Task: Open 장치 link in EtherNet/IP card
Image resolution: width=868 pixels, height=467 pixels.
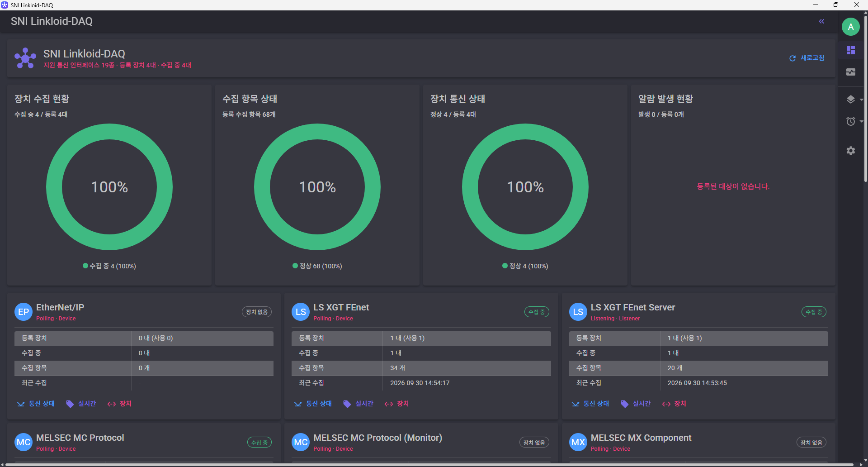Action: pos(119,404)
